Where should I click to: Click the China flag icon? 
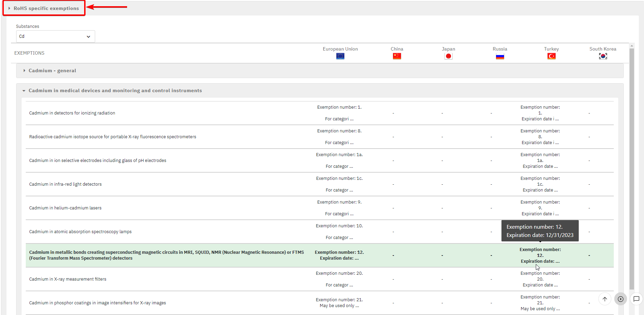[x=397, y=56]
